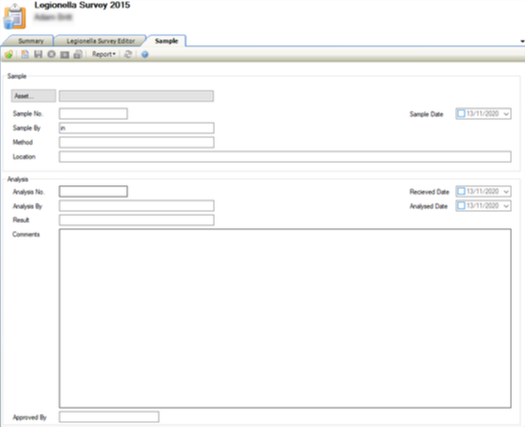The image size is (525, 427).
Task: Click the cancel circle-X toolbar icon
Action: click(51, 54)
